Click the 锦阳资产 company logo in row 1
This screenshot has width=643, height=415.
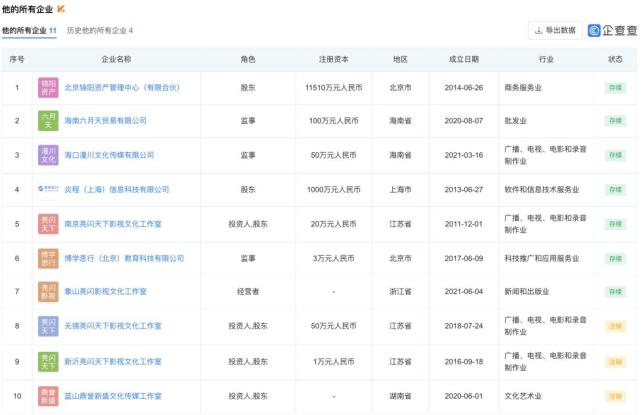(48, 87)
